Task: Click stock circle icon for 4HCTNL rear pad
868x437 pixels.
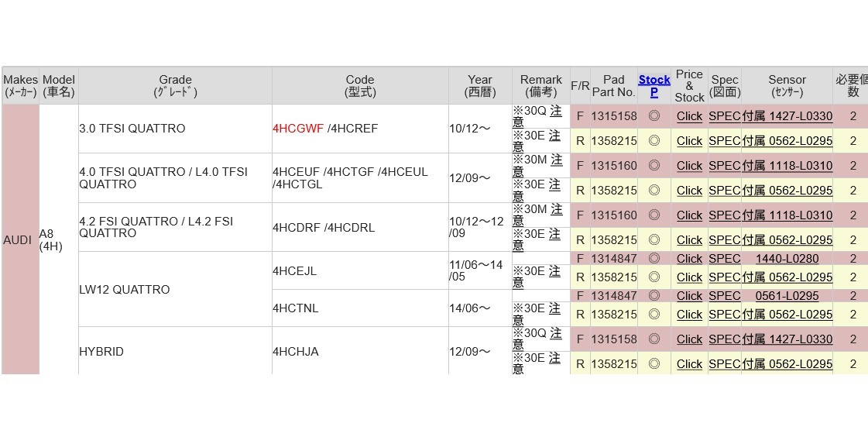Action: 654,315
